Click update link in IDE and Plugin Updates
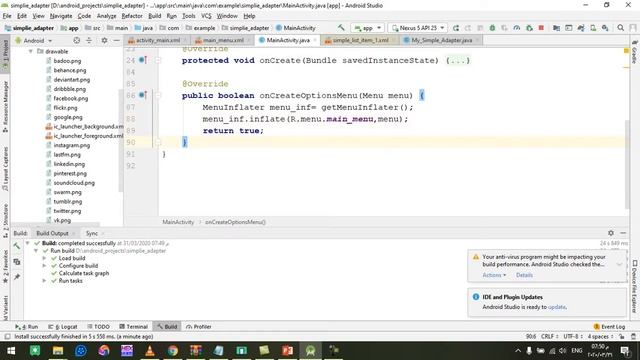This screenshot has width=640, height=360. (x=557, y=307)
